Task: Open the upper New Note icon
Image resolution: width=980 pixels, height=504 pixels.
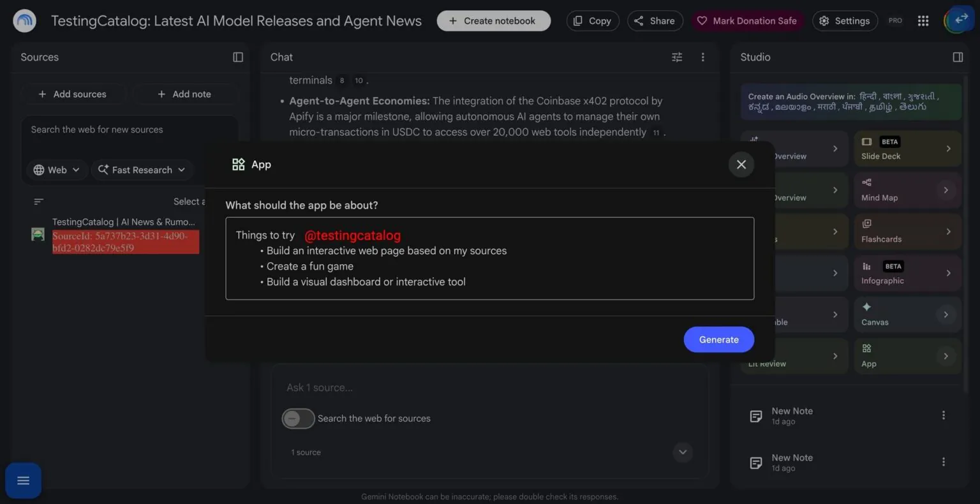Action: [756, 417]
